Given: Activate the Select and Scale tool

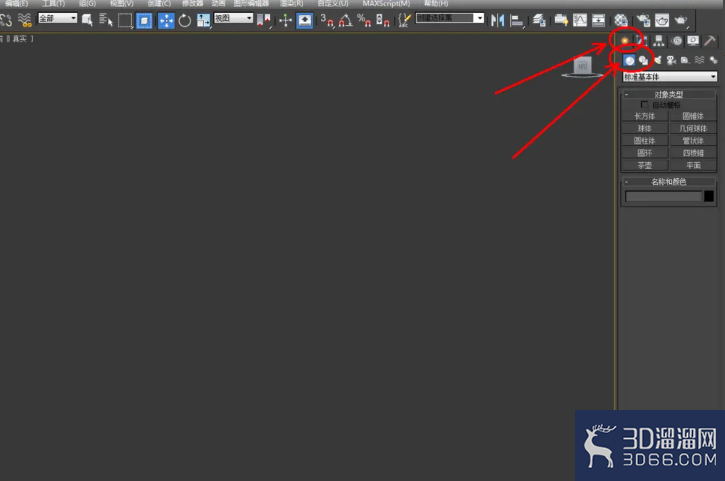Looking at the screenshot, I should tap(203, 20).
